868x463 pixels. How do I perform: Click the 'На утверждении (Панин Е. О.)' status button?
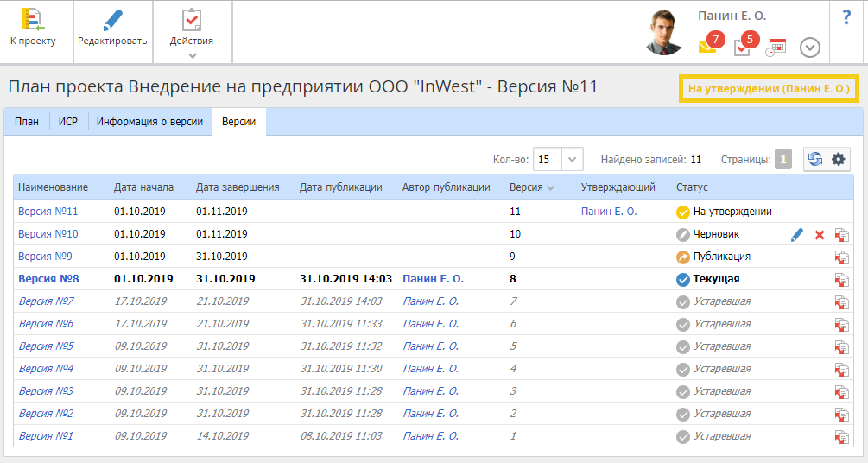769,88
